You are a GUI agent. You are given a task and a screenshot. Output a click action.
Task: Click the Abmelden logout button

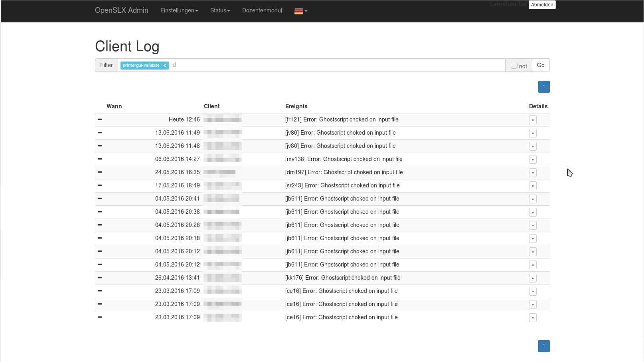(x=542, y=5)
